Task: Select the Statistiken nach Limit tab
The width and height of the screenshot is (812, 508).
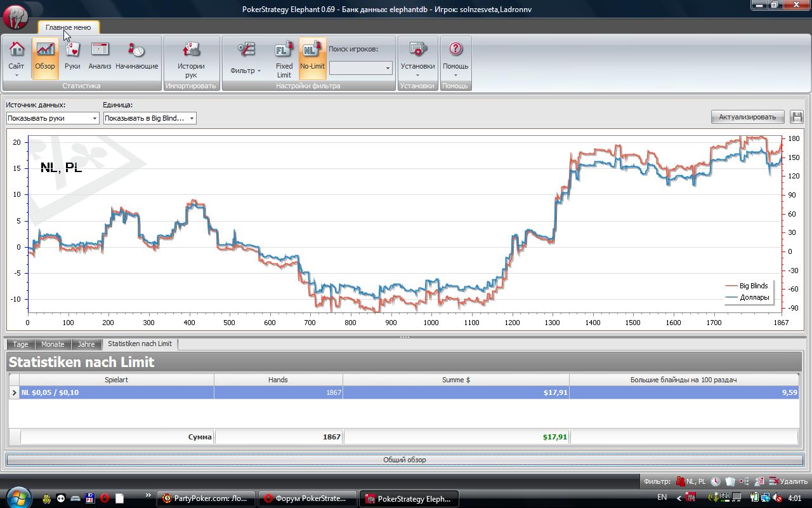Action: [x=140, y=344]
